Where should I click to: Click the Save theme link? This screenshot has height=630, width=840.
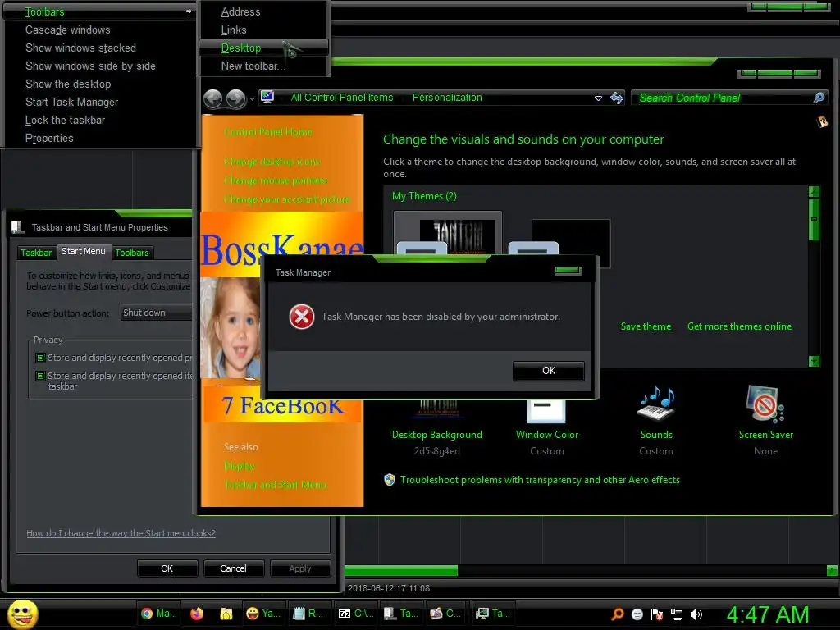[646, 326]
